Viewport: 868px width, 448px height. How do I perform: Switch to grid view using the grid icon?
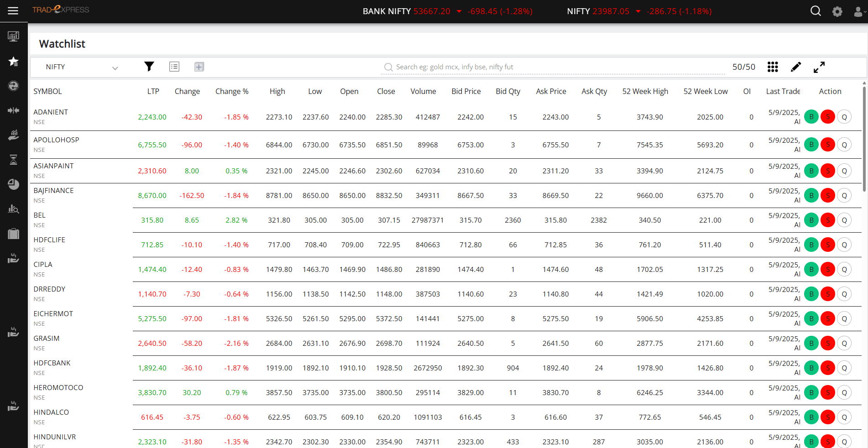773,67
